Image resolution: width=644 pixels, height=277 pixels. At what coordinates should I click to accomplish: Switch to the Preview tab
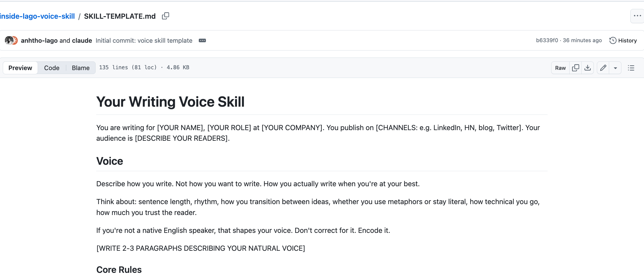[x=20, y=68]
